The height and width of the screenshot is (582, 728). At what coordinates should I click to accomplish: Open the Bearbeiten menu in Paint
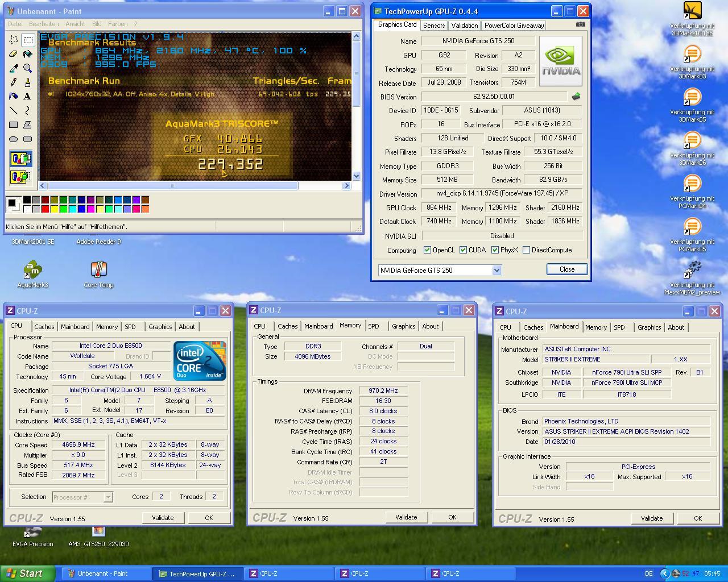(44, 24)
